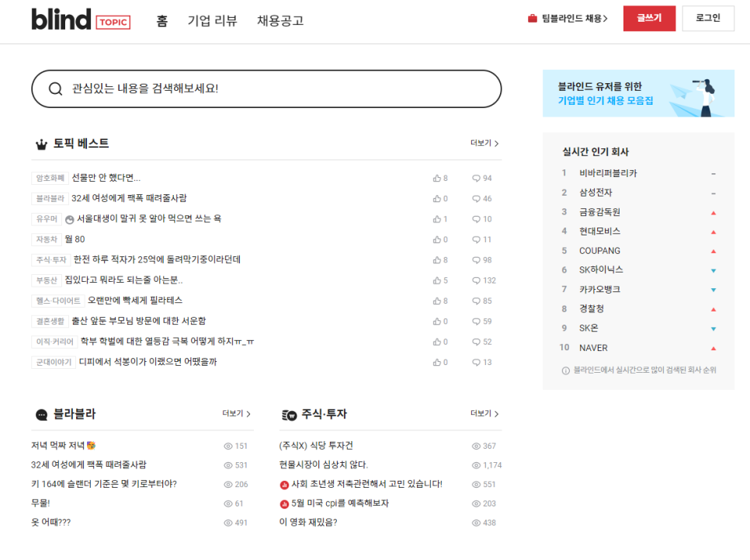Click the info icon under the company ranking
Screen dimensions: 750x560
(566, 370)
